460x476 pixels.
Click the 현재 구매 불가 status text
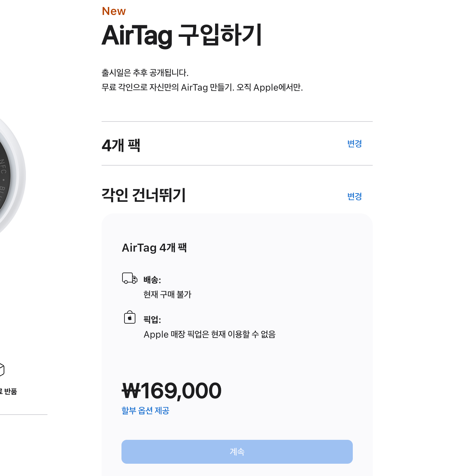(x=167, y=294)
